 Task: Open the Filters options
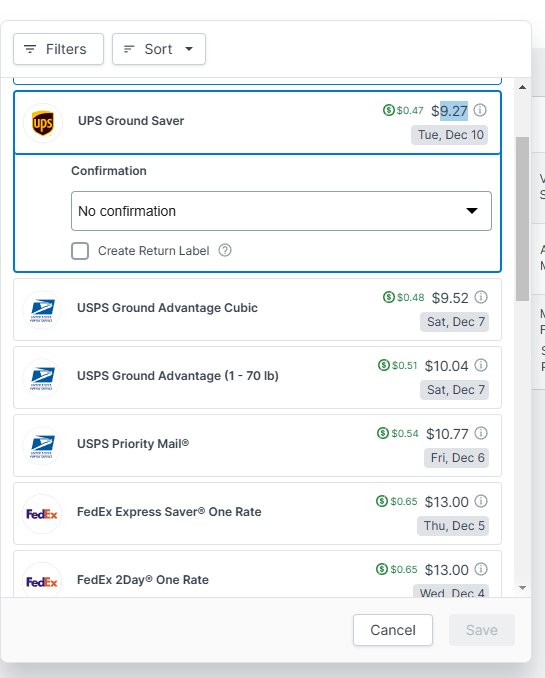click(58, 49)
